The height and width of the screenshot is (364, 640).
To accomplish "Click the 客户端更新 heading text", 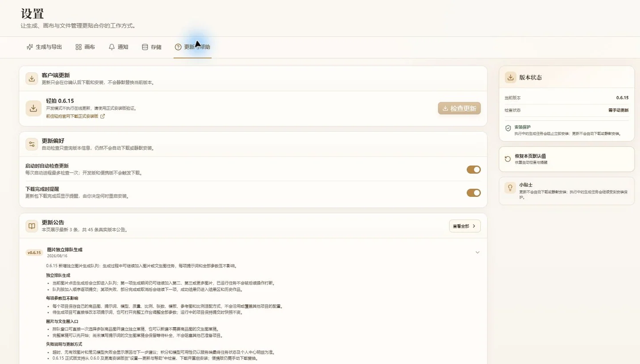I will pos(56,75).
